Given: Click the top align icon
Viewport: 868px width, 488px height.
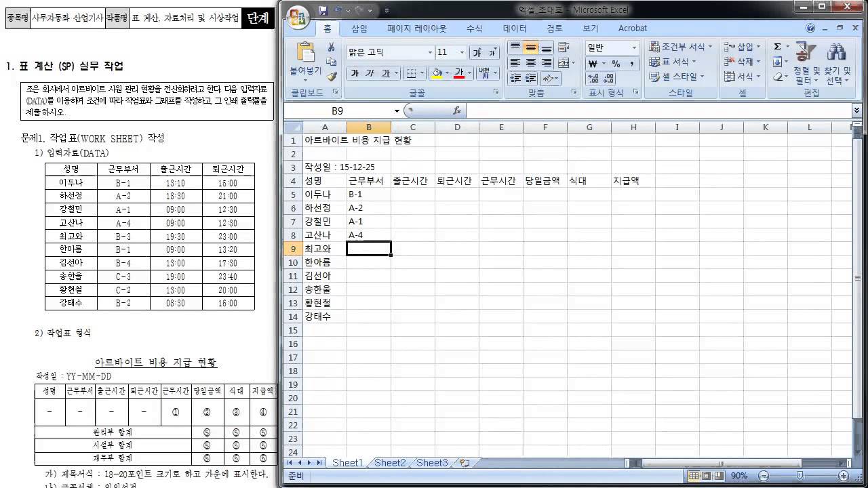Looking at the screenshot, I should click(x=515, y=47).
